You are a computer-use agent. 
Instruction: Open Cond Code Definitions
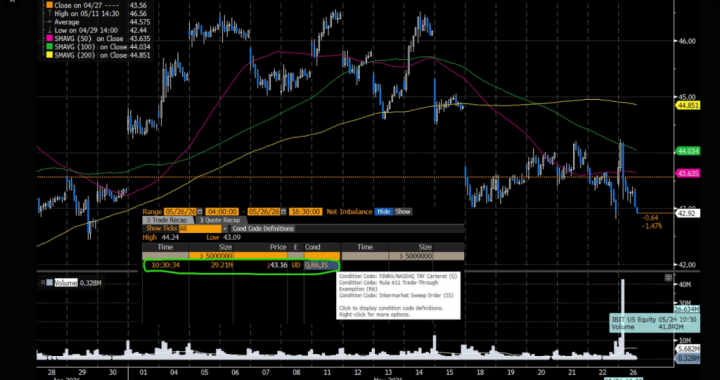[263, 228]
